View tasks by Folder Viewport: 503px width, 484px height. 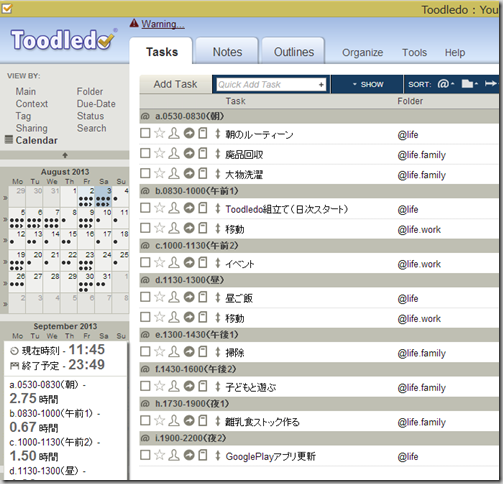90,91
